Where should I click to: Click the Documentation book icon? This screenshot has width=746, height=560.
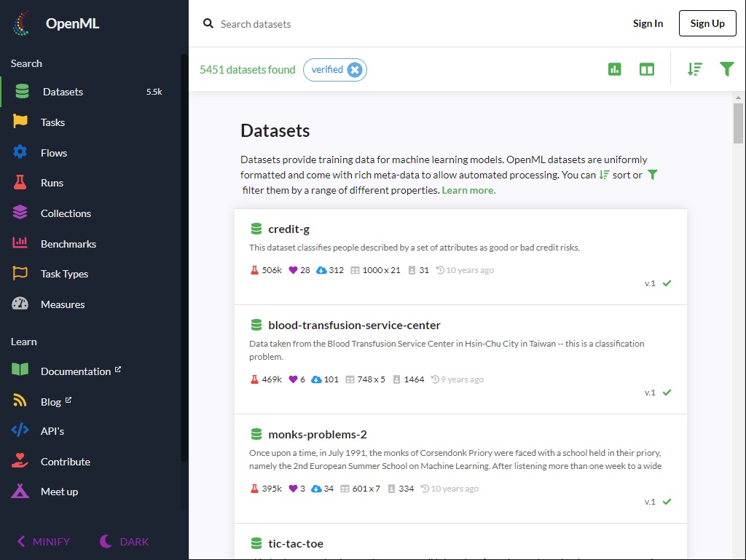pyautogui.click(x=20, y=370)
